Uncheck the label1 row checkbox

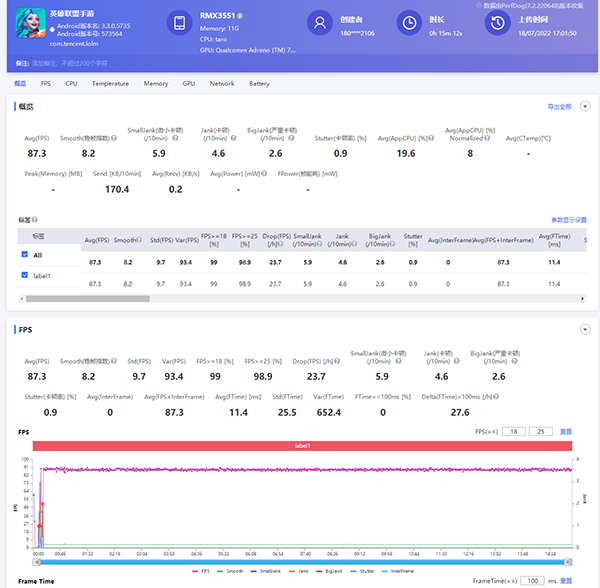pos(25,275)
